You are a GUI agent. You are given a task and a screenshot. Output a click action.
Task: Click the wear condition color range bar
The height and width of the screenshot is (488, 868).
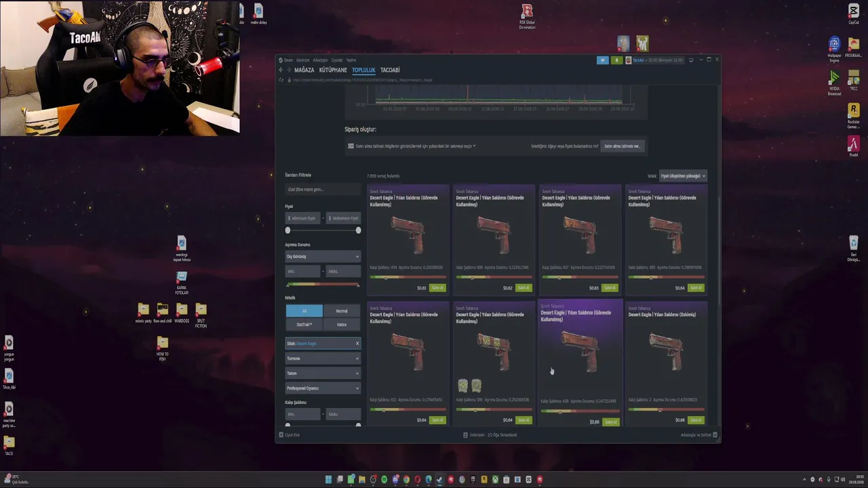[323, 284]
